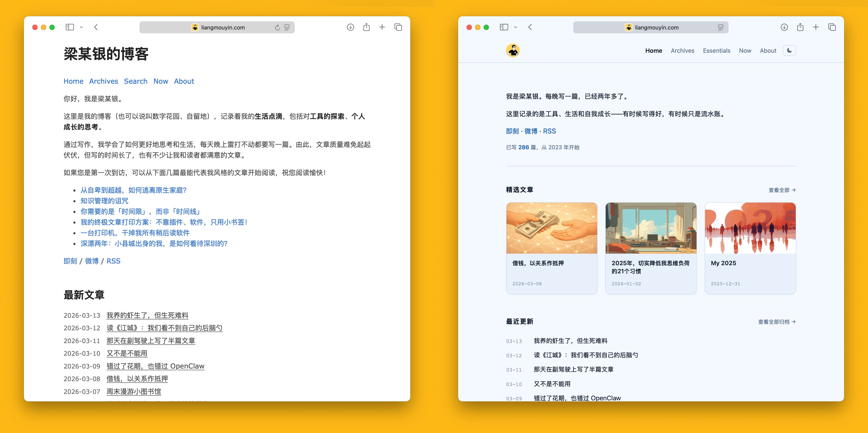Select Now in right window nav bar
The image size is (868, 433).
pyautogui.click(x=745, y=51)
